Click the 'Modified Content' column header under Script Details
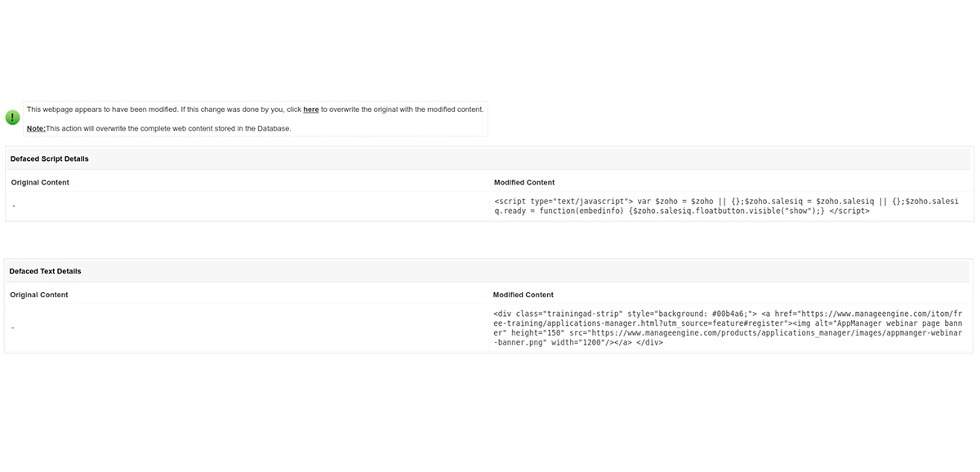The image size is (980, 472). (523, 182)
